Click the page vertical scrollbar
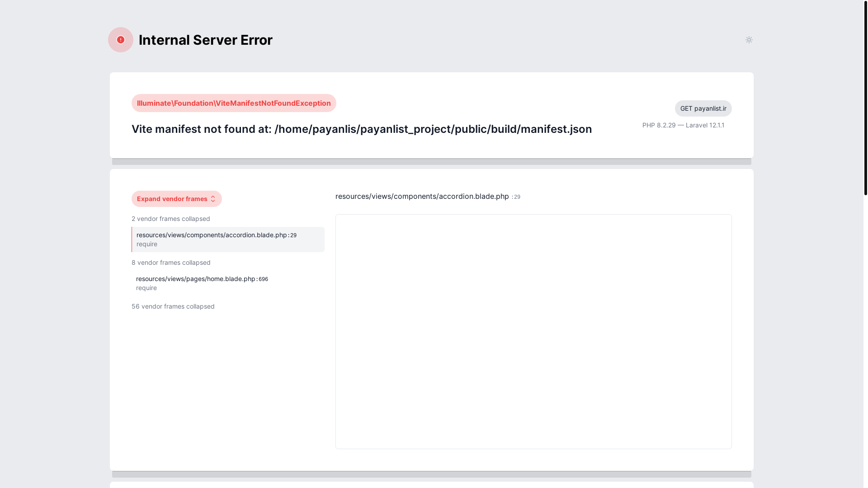This screenshot has width=868, height=488. [865, 98]
